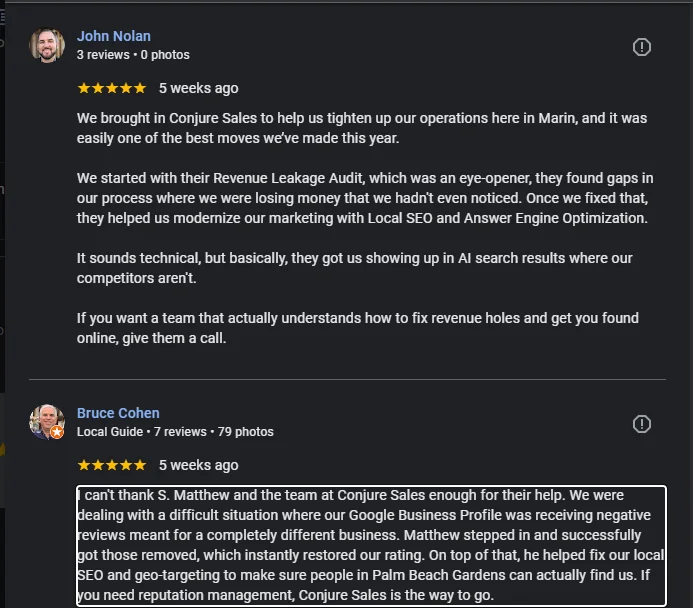
Task: Open Bruce Cohen's profile photo
Action: 46,421
